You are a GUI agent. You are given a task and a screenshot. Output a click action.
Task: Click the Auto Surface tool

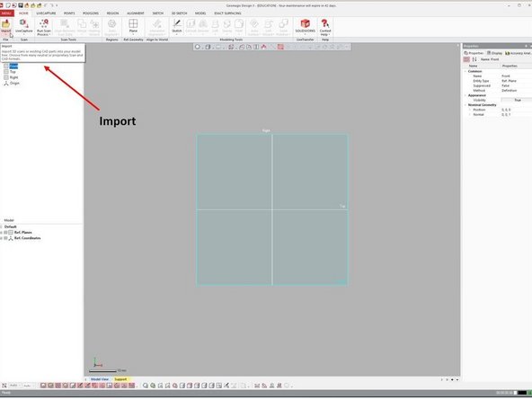(x=253, y=27)
